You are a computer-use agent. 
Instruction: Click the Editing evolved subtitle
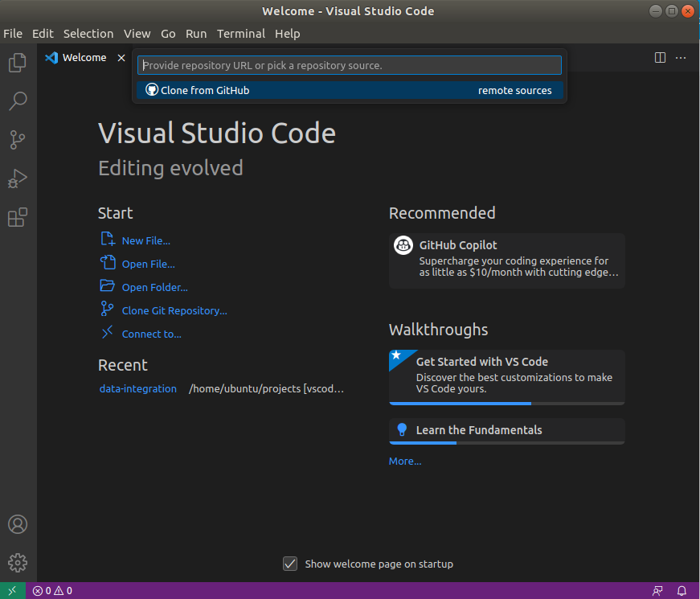click(170, 168)
